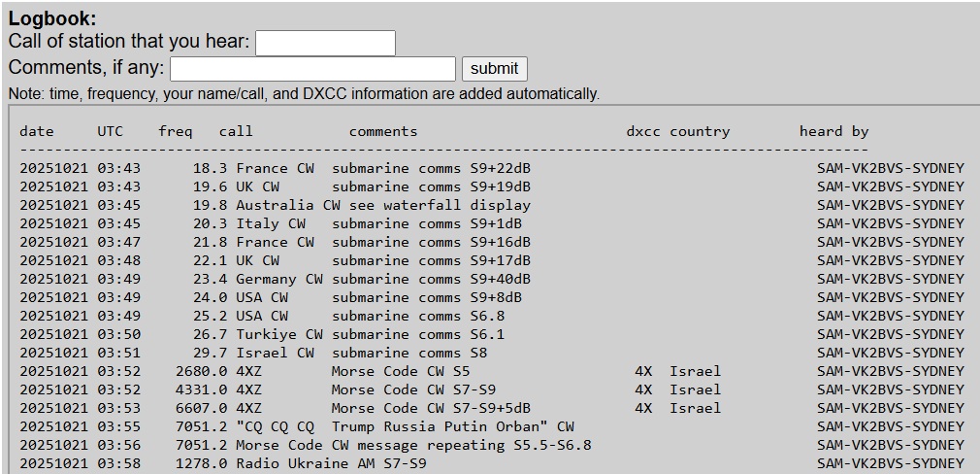Click the Comments input field
Image resolution: width=980 pixels, height=474 pixels.
[312, 69]
